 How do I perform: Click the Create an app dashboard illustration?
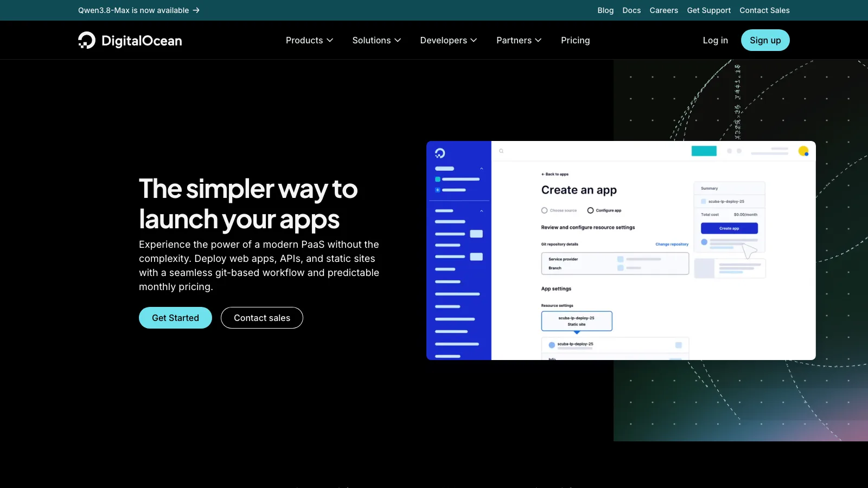pos(621,251)
